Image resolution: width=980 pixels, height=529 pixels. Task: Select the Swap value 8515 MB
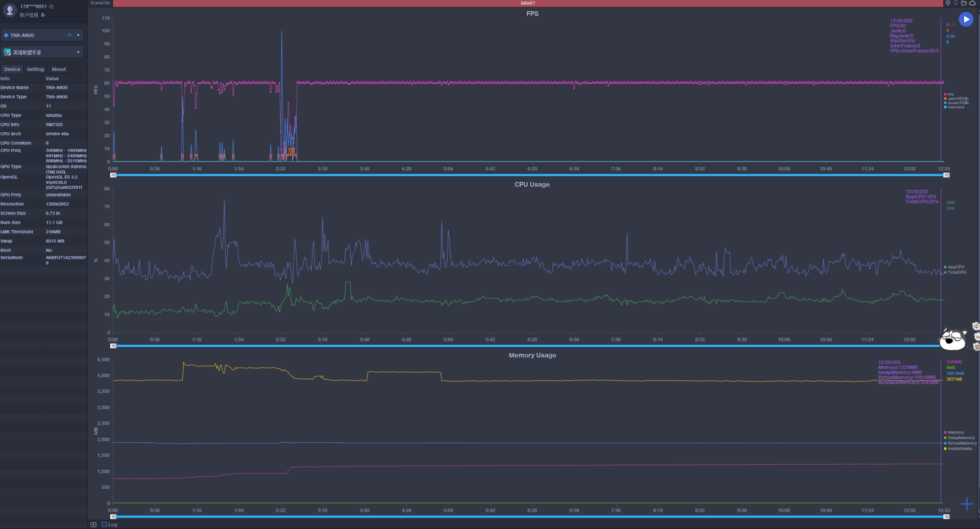pyautogui.click(x=55, y=241)
